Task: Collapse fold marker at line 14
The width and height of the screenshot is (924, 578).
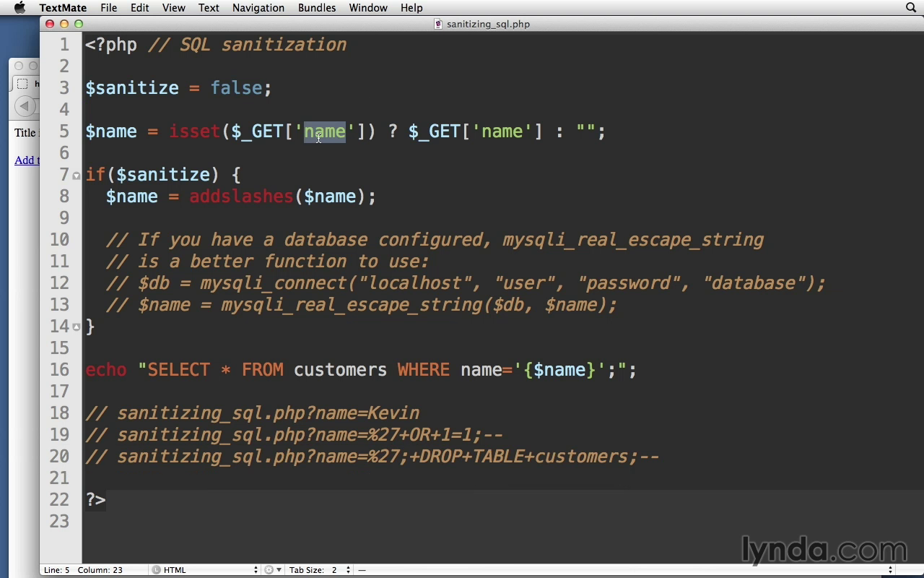Action: [77, 327]
